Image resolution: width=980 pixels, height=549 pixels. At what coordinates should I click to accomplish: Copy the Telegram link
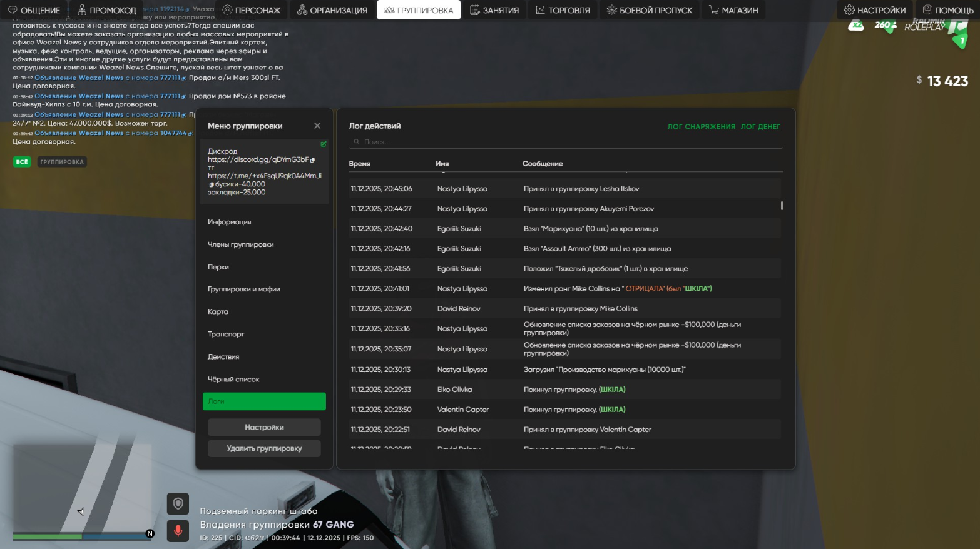pos(212,184)
